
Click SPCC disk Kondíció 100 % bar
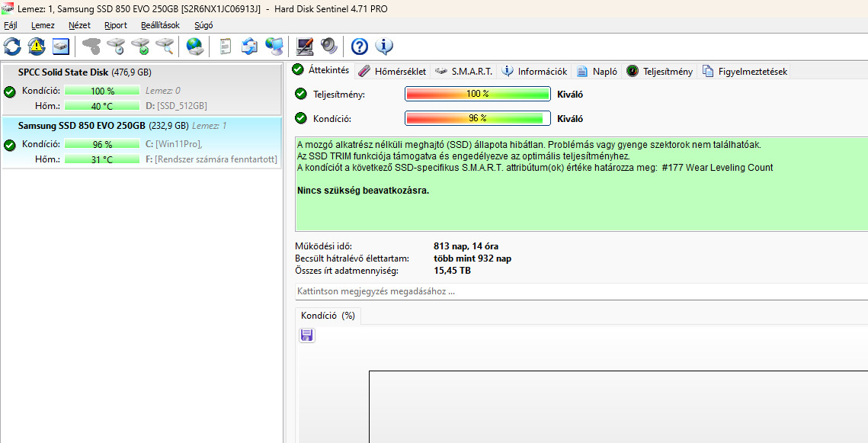(x=102, y=90)
